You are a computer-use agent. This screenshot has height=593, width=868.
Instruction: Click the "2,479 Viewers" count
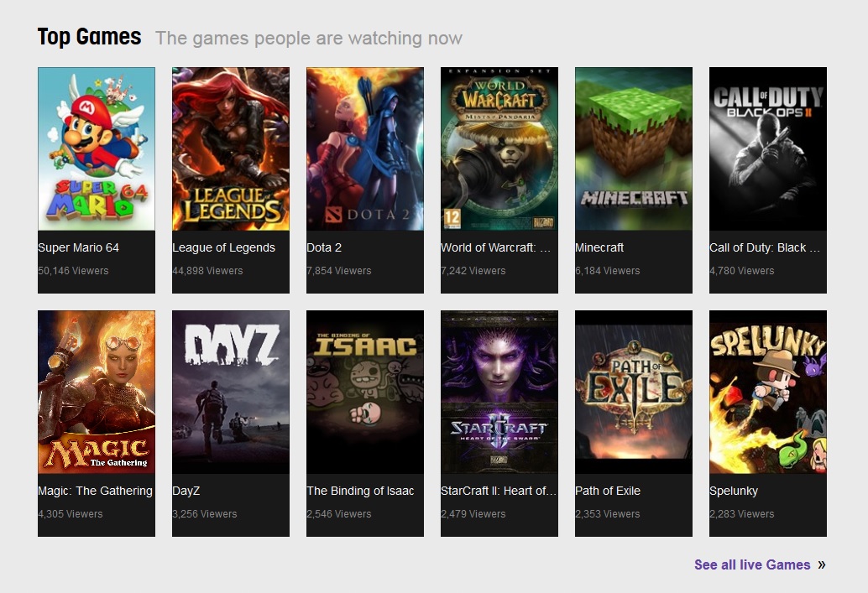pyautogui.click(x=473, y=514)
